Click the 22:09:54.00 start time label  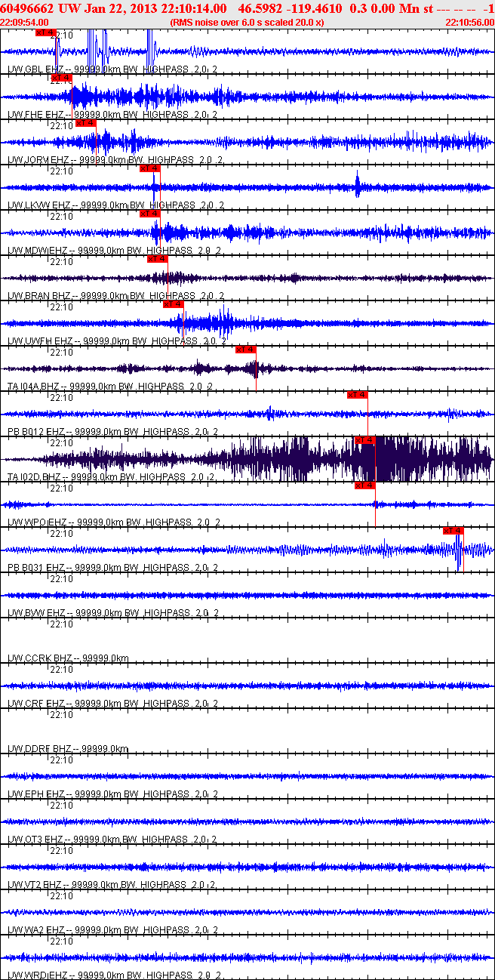(25, 23)
